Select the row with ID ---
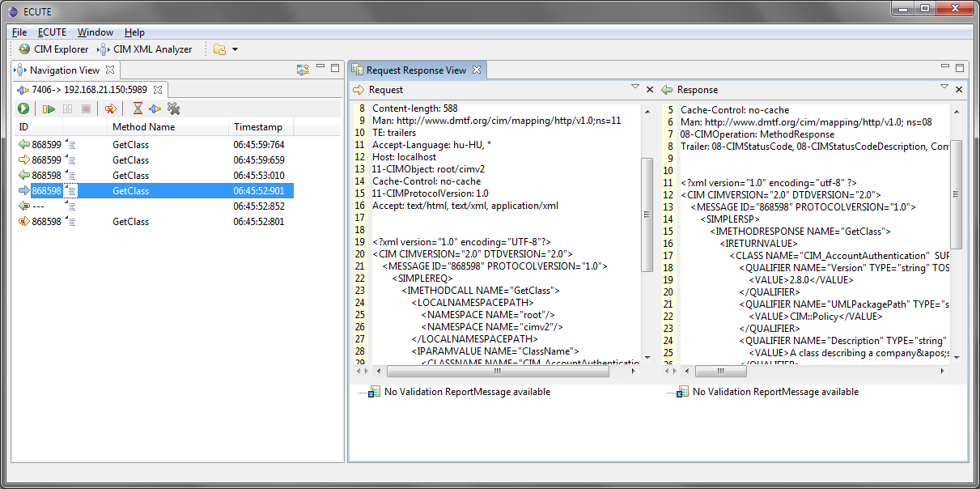 155,206
